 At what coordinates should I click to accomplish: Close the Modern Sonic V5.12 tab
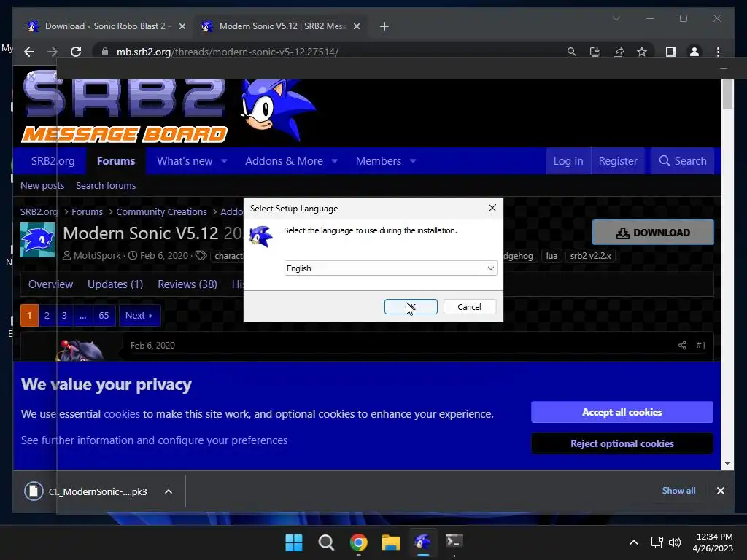(x=356, y=26)
